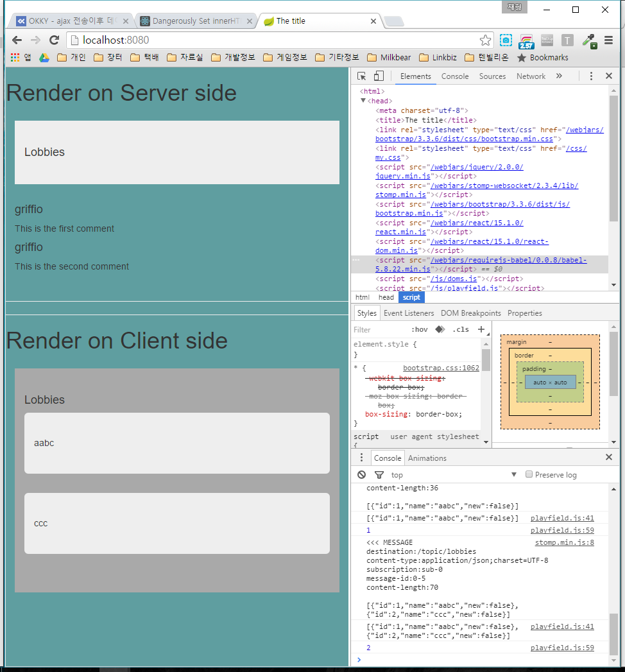Switch to the Animations drawer tab
Viewport: 625px width, 672px height.
coord(427,458)
